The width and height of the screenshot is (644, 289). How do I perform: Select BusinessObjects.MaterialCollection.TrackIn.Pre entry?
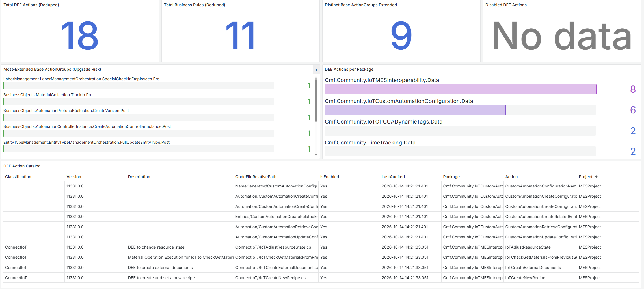click(x=48, y=95)
